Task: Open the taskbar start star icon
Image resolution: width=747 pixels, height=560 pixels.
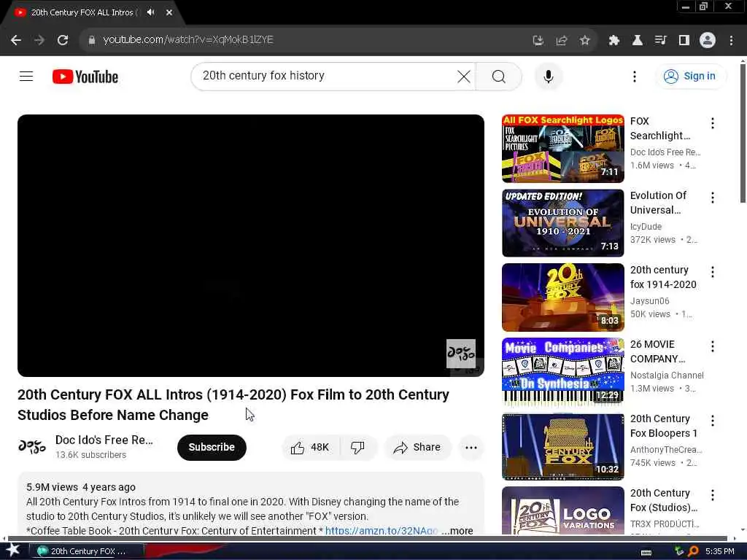Action: [x=12, y=551]
